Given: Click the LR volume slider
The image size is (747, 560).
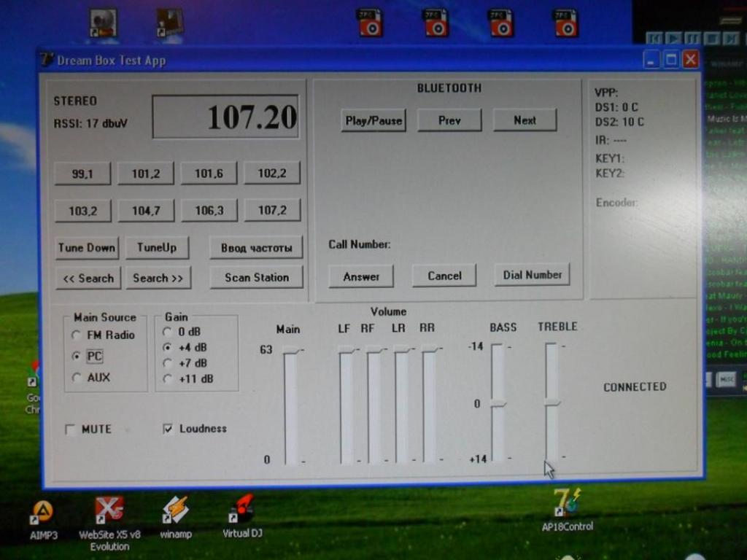Looking at the screenshot, I should point(402,405).
